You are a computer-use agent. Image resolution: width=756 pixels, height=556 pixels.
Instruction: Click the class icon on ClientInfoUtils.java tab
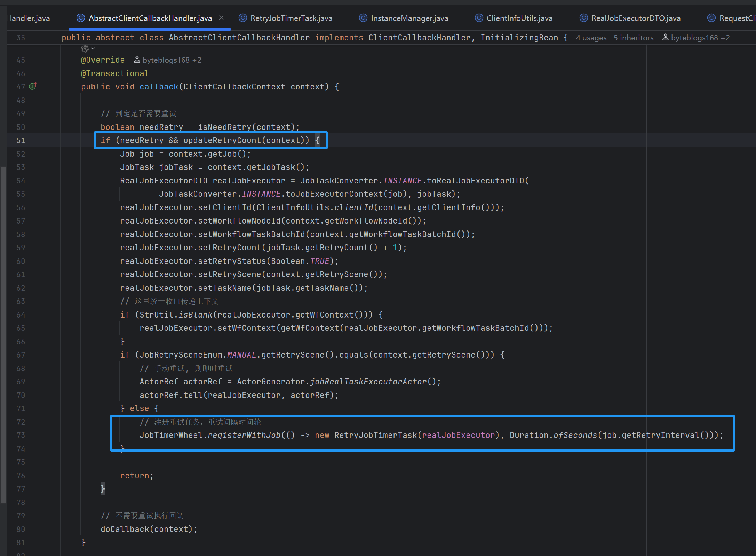point(479,18)
